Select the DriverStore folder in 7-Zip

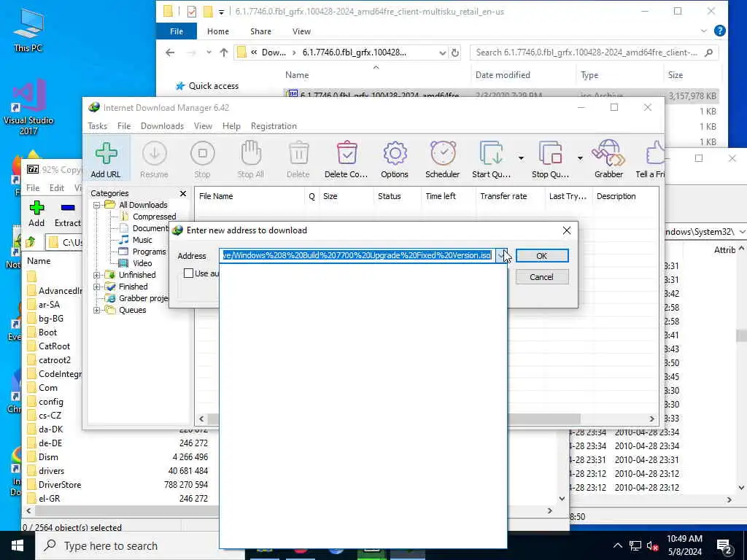pos(60,485)
